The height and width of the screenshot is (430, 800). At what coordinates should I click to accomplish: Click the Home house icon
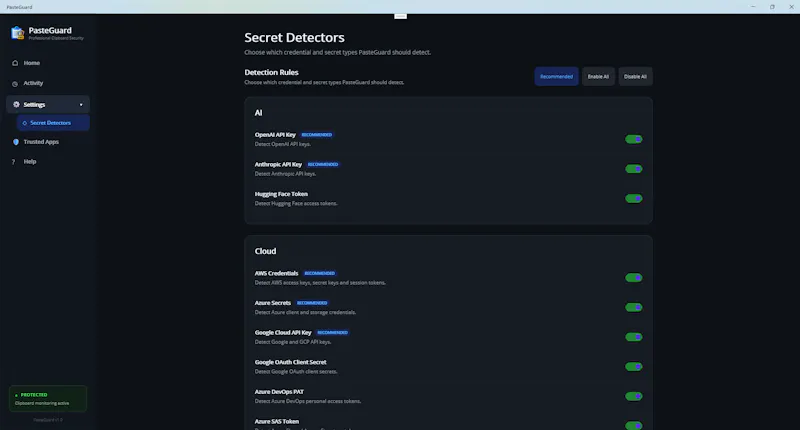tap(15, 63)
